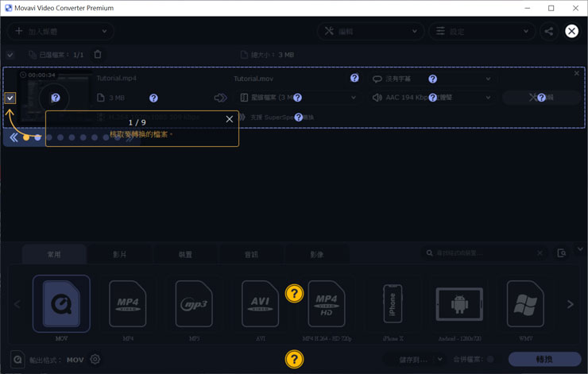Click the 轉換 convert button
This screenshot has height=374, width=588.
(544, 359)
